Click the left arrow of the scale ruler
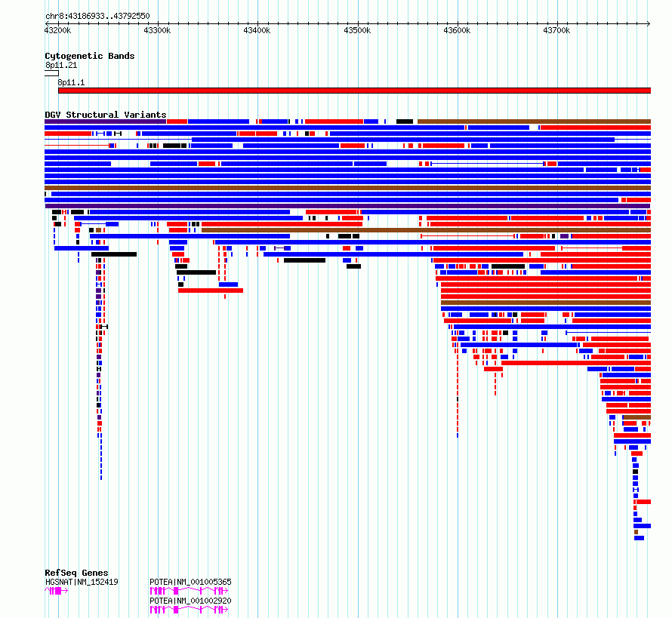 (46, 24)
